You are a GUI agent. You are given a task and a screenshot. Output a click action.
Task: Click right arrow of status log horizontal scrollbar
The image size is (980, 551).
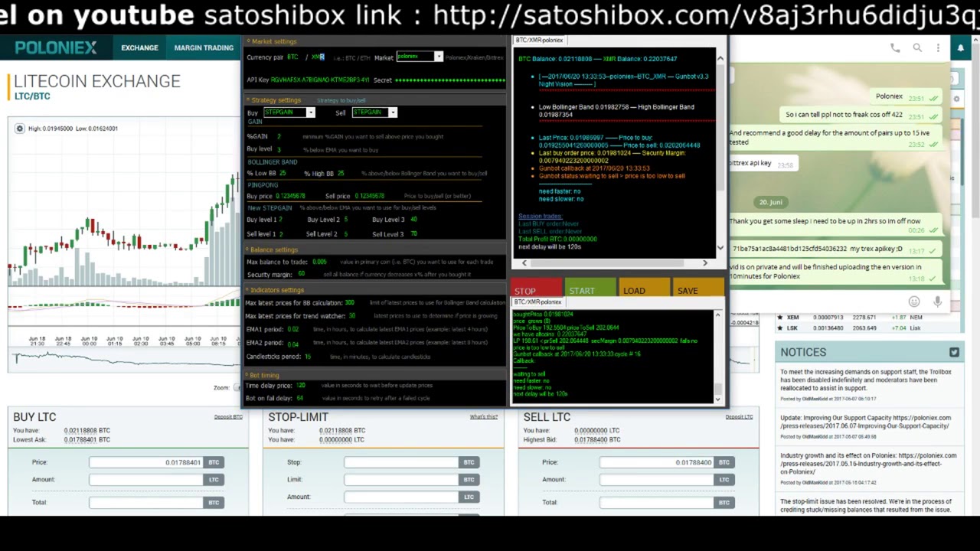705,263
